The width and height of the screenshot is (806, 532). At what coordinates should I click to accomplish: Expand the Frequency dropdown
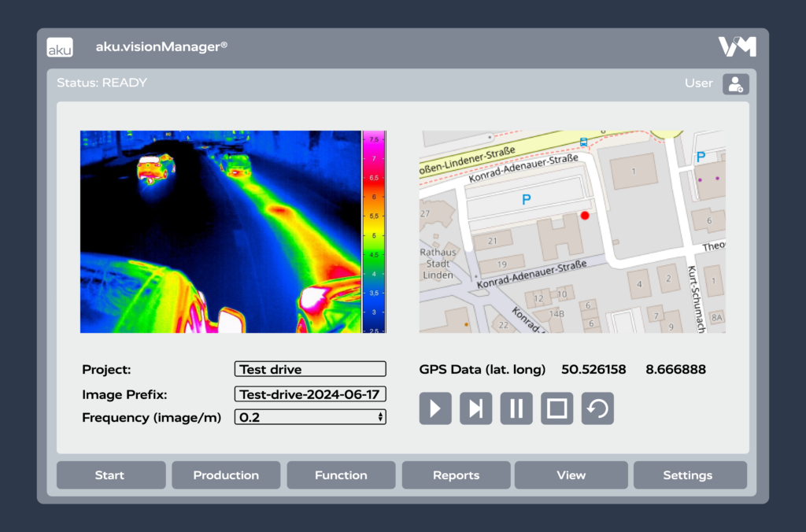coord(310,417)
